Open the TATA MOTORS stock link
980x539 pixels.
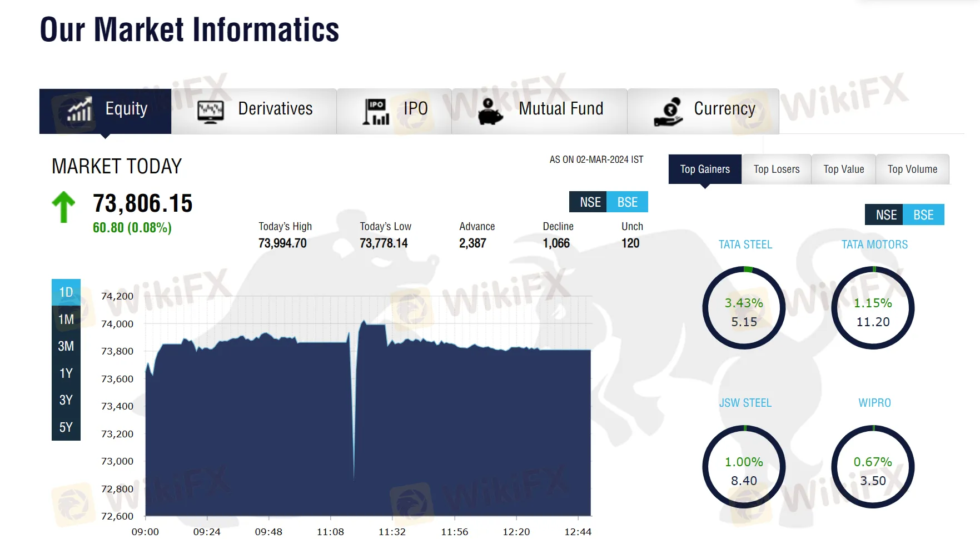click(874, 244)
